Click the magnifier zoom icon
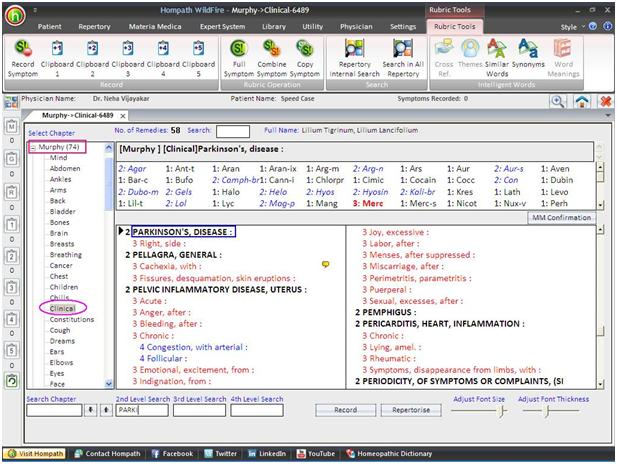Viewport: 617px width, 464px height. 558,102
